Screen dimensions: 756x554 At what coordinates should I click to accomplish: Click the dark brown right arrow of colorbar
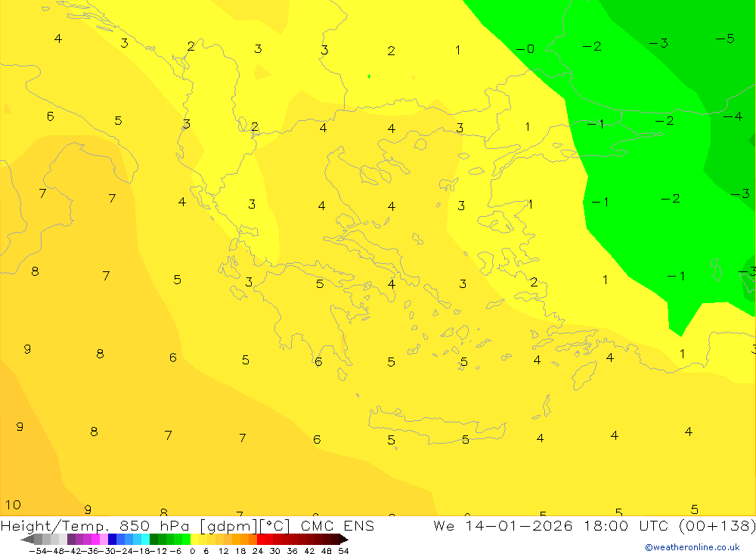coord(344,540)
